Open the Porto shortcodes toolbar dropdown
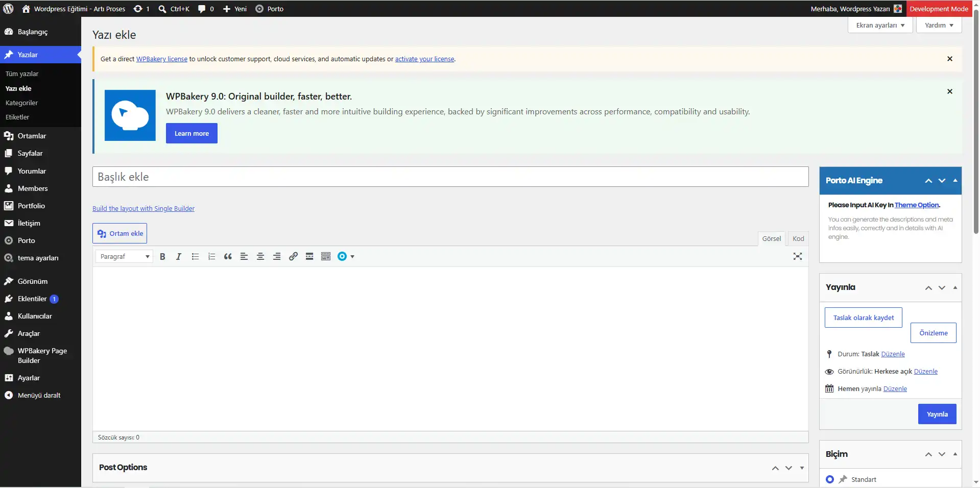The width and height of the screenshot is (980, 488). (x=346, y=256)
